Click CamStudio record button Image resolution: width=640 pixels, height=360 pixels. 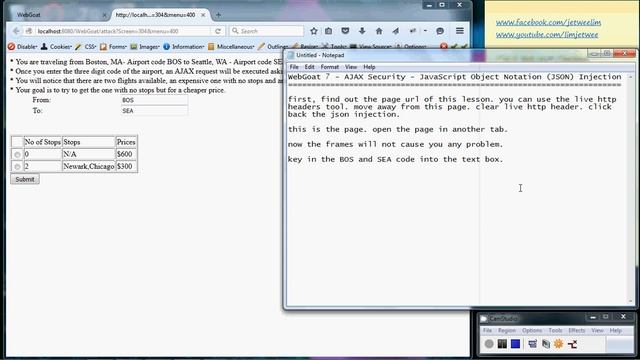click(489, 344)
